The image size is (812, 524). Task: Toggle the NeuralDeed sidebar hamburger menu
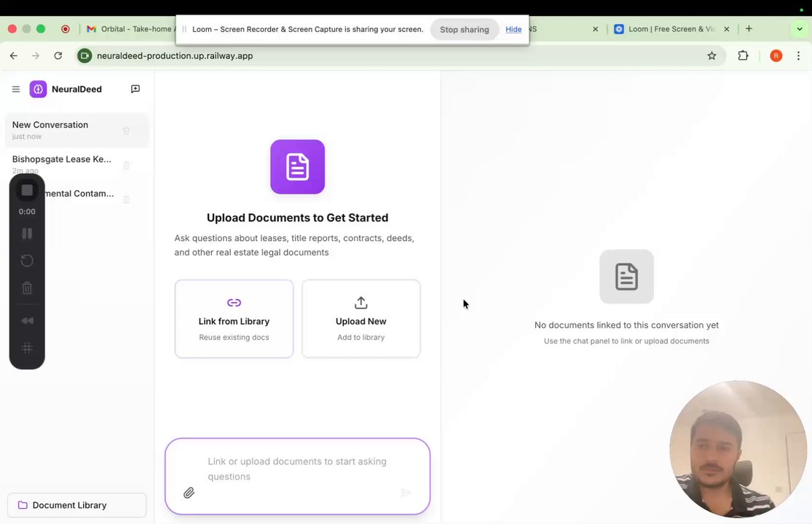click(16, 89)
